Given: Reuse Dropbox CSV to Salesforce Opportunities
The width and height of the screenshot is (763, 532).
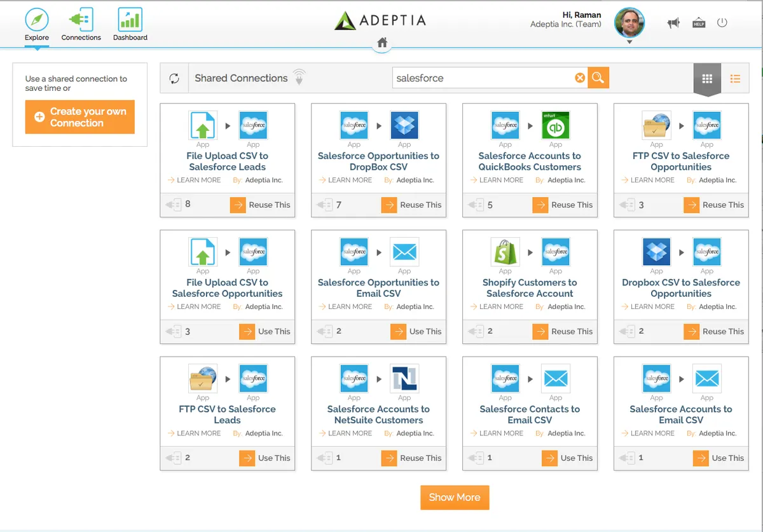Looking at the screenshot, I should (x=714, y=331).
